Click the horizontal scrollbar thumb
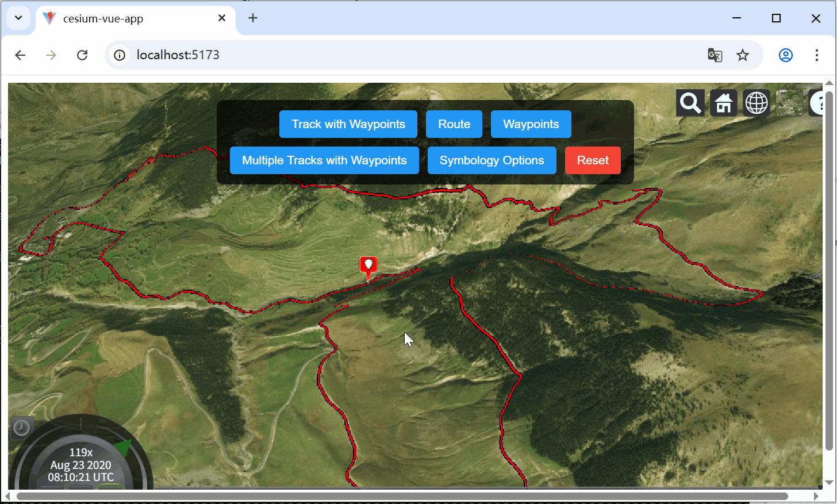 [x=402, y=496]
